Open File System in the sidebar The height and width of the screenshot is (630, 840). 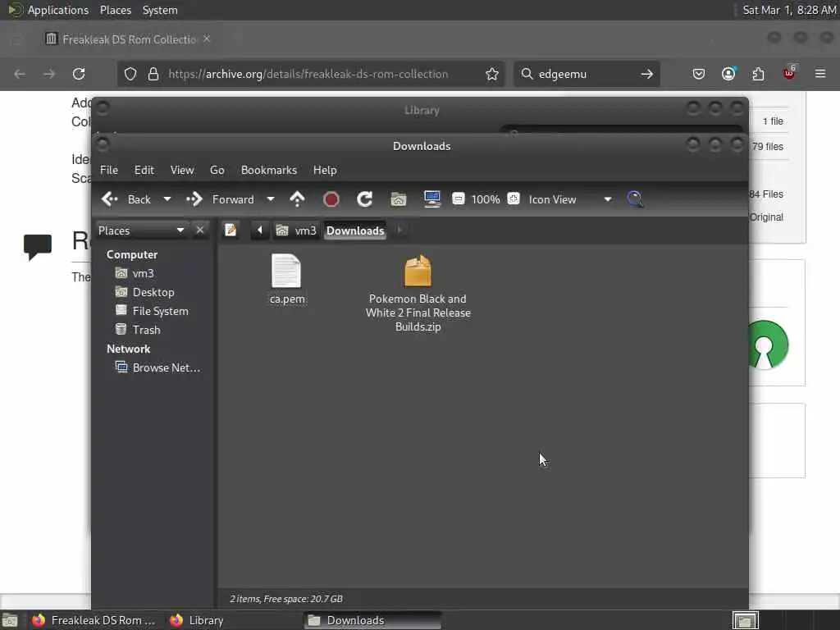153,311
